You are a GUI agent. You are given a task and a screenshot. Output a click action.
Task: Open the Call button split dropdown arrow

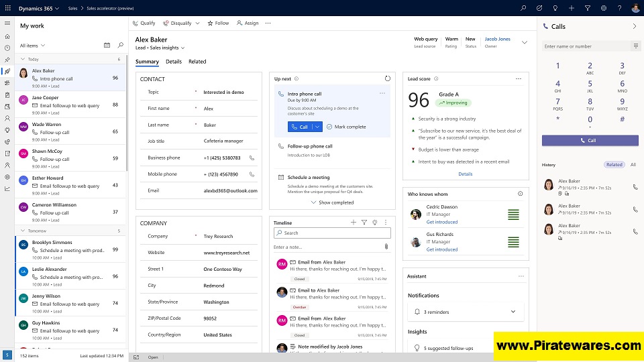tap(317, 127)
